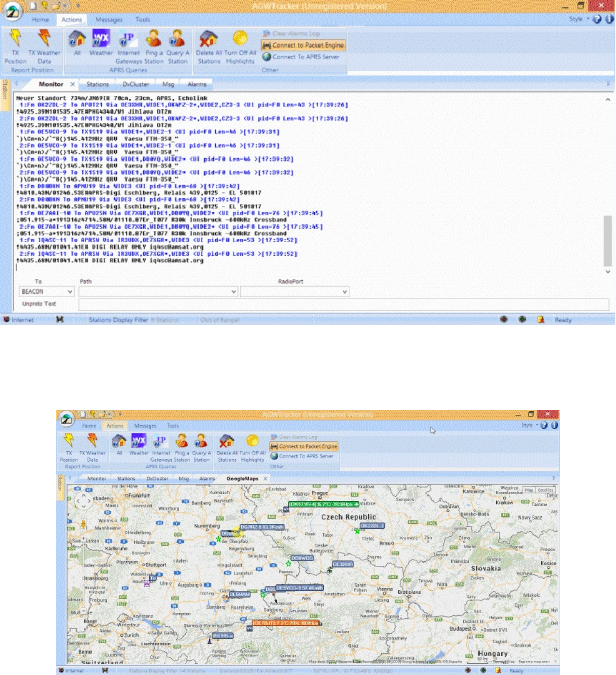This screenshot has width=616, height=675.
Task: Click the OE3XHR station label on the map
Action: (x=343, y=564)
